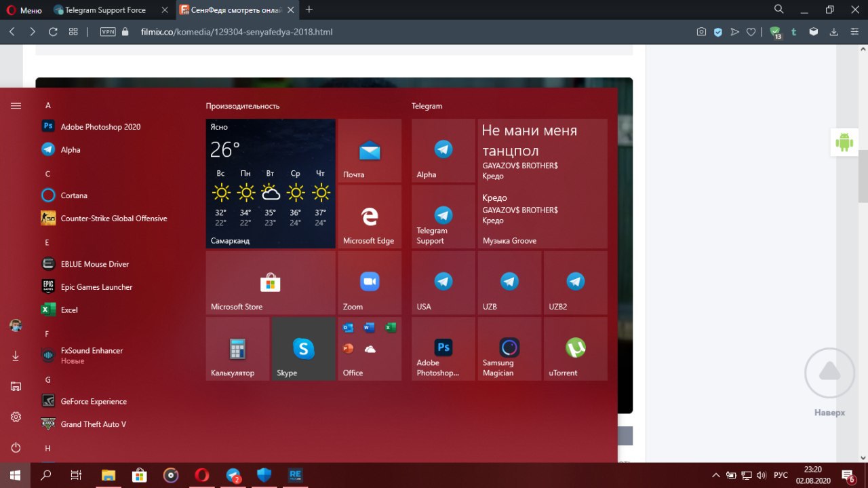The height and width of the screenshot is (488, 868).
Task: Click green Android icon on page
Action: (844, 142)
